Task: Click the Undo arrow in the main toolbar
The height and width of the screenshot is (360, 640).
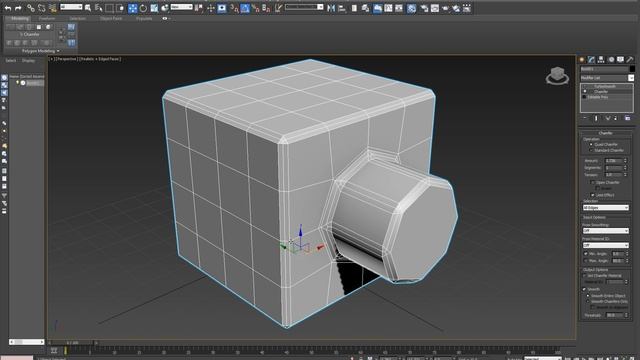Action: click(x=8, y=8)
